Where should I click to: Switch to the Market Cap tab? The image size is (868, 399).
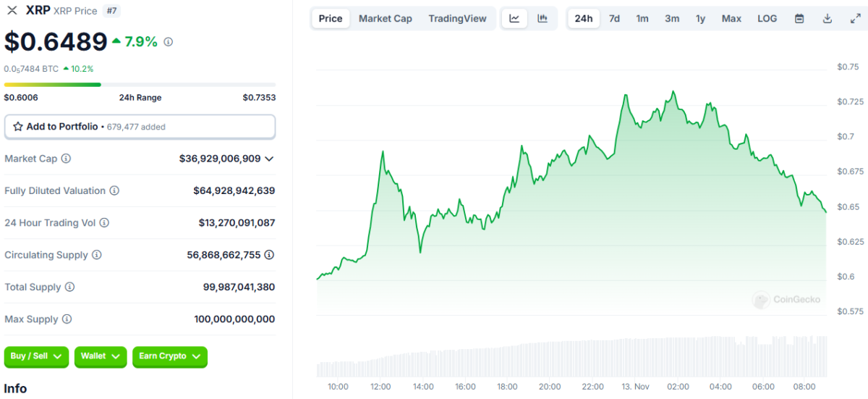point(385,19)
